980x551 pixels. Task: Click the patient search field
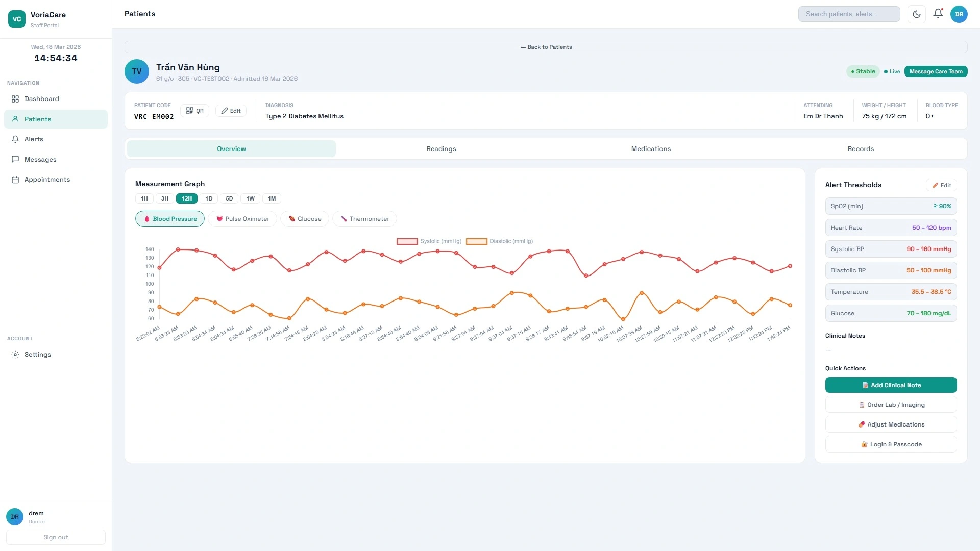tap(849, 14)
